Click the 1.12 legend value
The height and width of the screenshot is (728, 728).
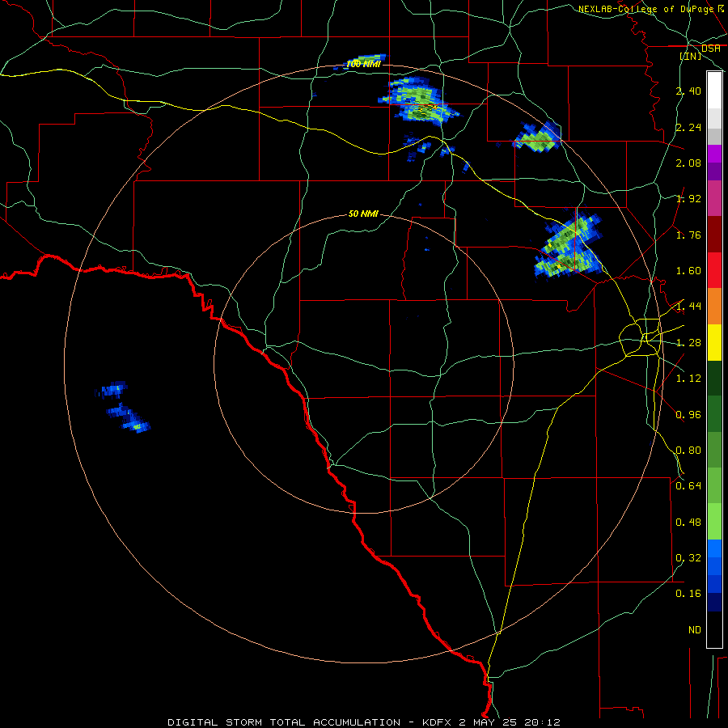688,379
